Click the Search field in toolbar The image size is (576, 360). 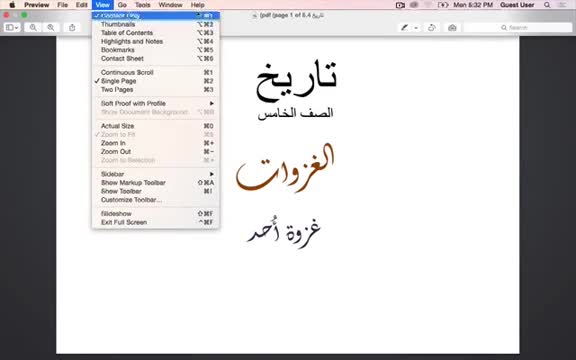(x=518, y=28)
